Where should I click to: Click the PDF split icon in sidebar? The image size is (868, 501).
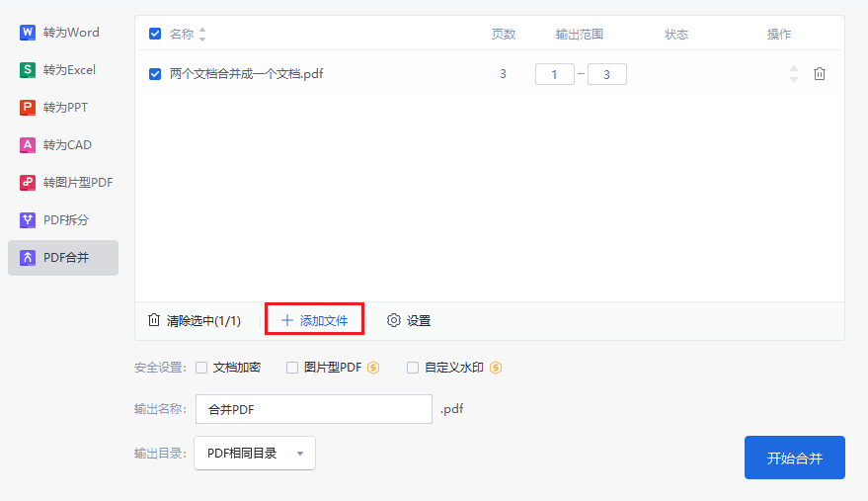tap(27, 220)
